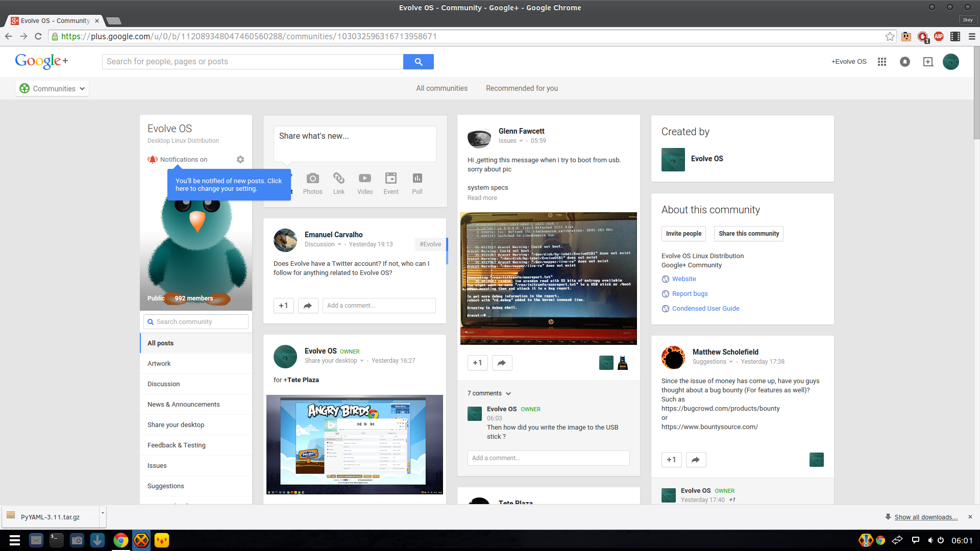980x551 pixels.
Task: Open the terminal in the taskbar
Action: tap(56, 540)
